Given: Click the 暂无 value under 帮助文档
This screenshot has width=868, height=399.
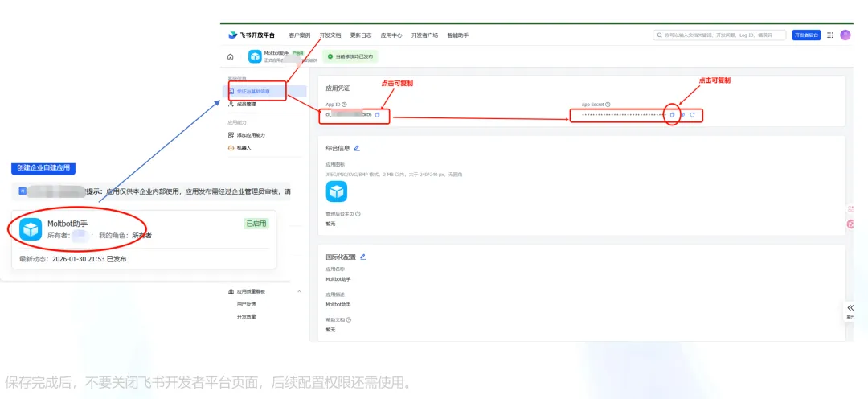Looking at the screenshot, I should [330, 330].
